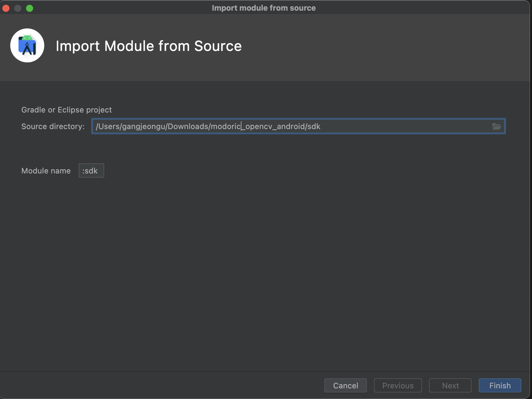Viewport: 532px width, 399px height.
Task: Click the window title bar text
Action: (x=264, y=8)
